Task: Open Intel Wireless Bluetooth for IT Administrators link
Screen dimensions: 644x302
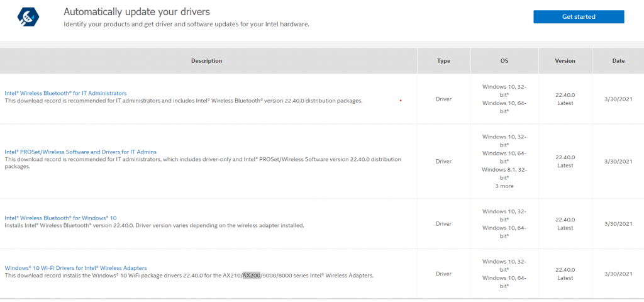Action: 65,93
